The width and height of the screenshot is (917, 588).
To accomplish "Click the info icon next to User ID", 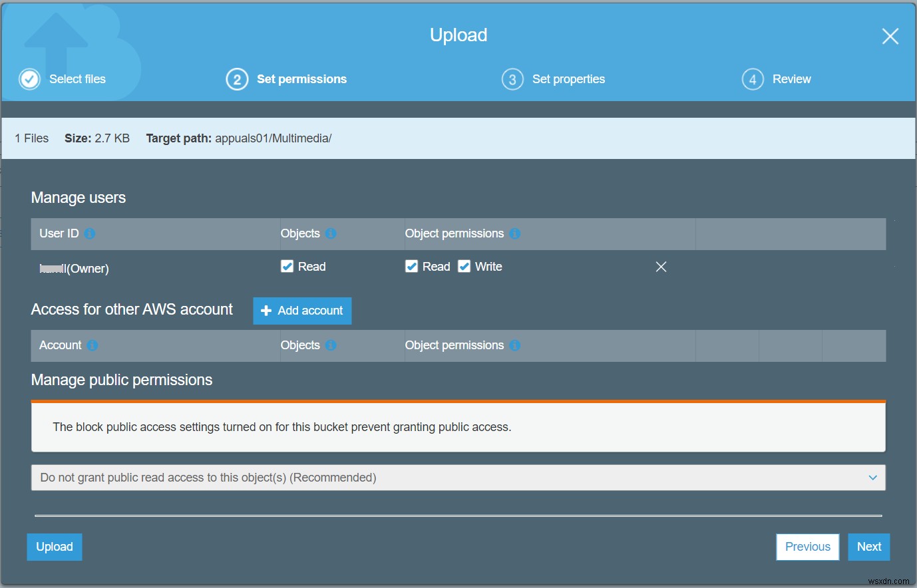I will pyautogui.click(x=91, y=234).
